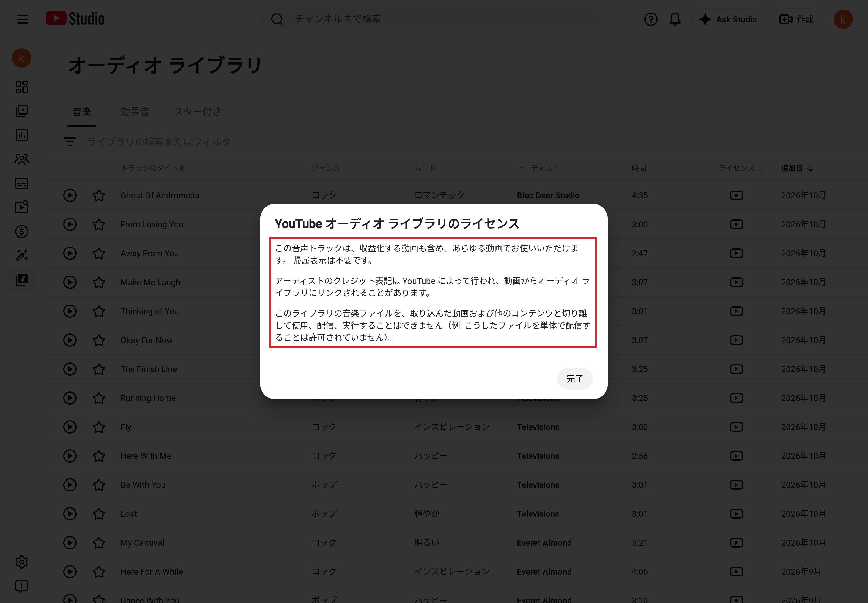Screen dimensions: 868x603
Task: Open the Settings gear in the sidebar
Action: pos(21,562)
